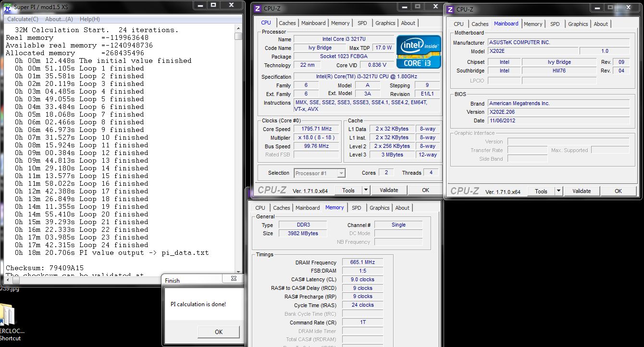The height and width of the screenshot is (347, 644).
Task: Open Mainboard tab in DRAM timings window
Action: coord(308,208)
